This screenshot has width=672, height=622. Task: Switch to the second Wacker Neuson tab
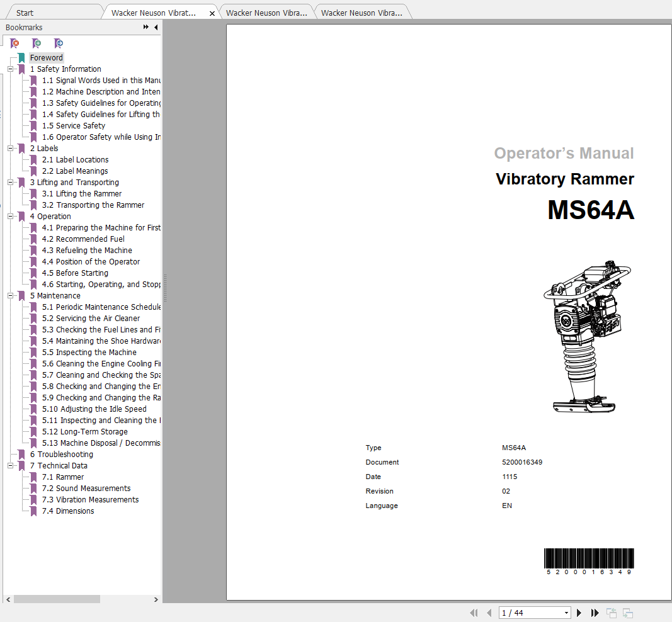click(266, 13)
